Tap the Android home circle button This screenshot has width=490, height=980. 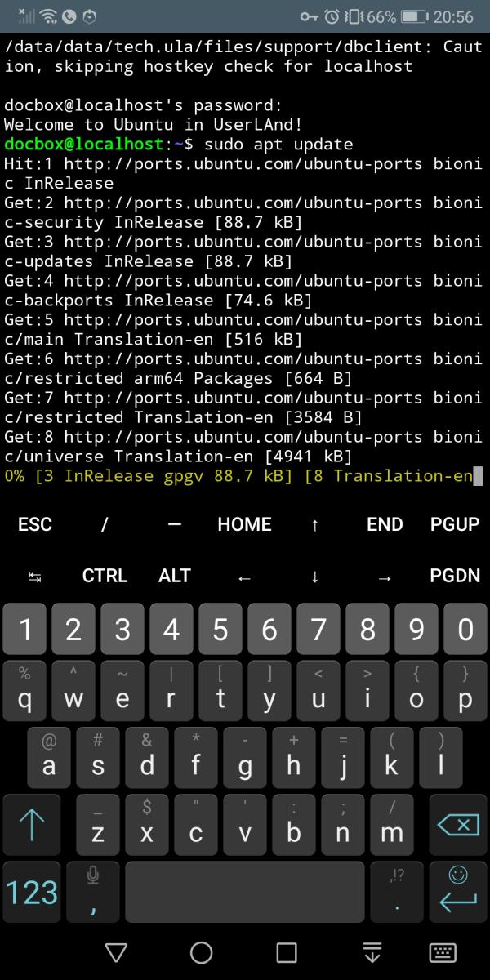coord(201,953)
